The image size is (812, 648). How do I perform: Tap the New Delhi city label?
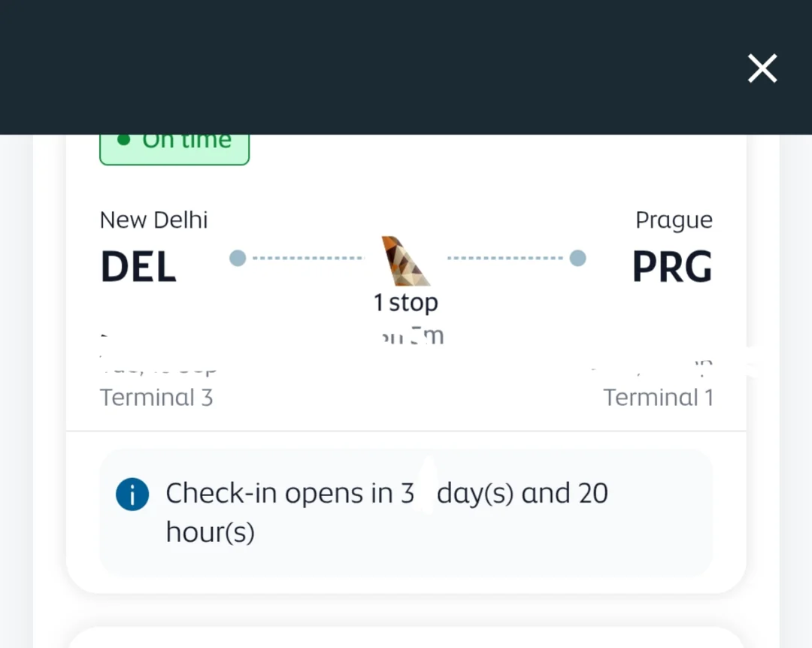click(153, 220)
